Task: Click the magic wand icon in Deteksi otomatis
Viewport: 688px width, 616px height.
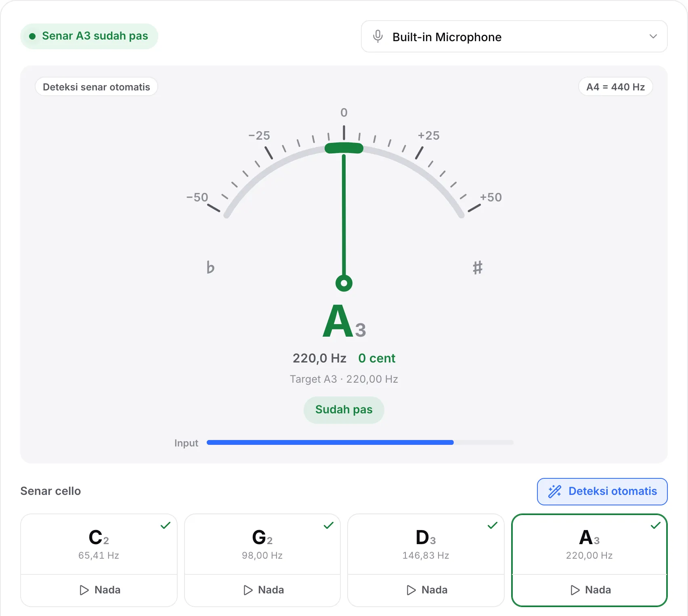Action: 555,491
